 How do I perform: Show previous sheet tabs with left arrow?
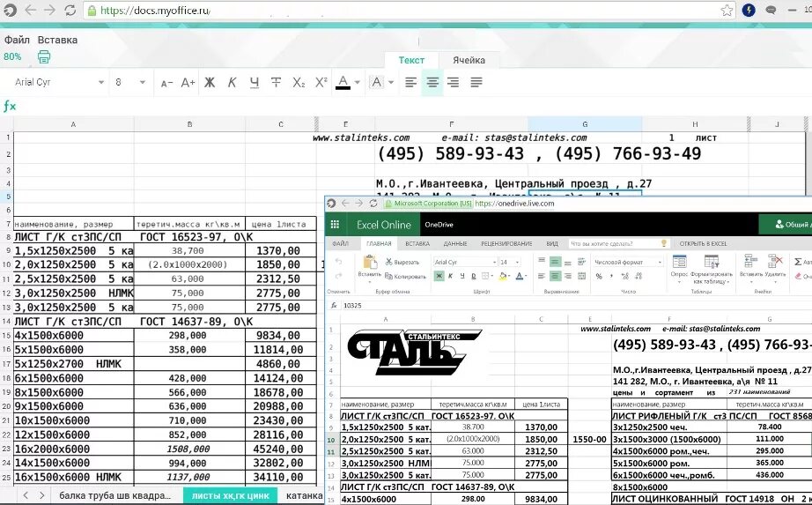(x=26, y=495)
